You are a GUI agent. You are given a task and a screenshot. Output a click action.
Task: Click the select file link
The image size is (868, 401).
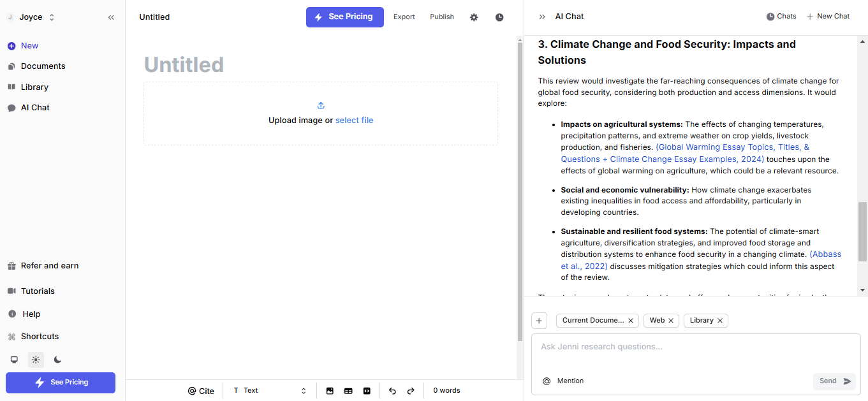(x=355, y=120)
